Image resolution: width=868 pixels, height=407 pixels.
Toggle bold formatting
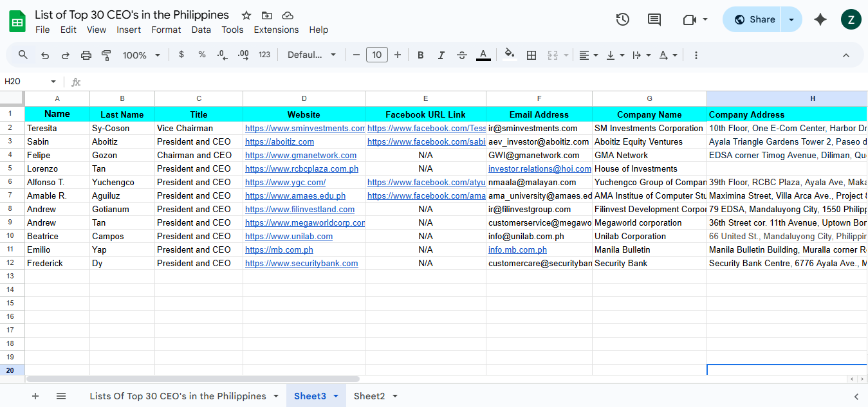421,55
